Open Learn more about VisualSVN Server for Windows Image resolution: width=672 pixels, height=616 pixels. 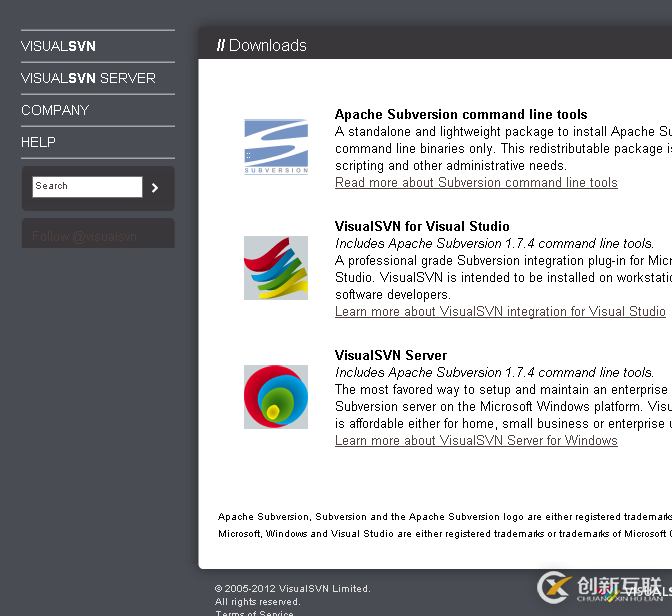[x=476, y=441]
